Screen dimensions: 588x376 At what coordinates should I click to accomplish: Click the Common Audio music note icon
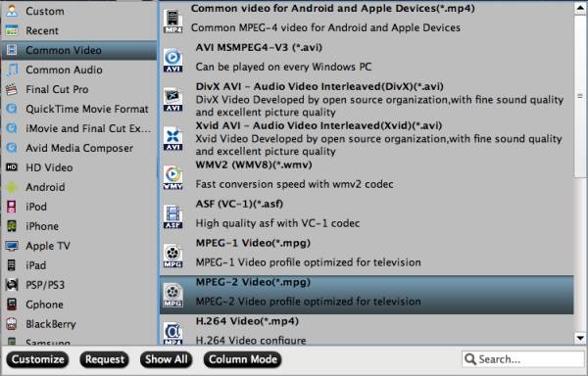[x=12, y=70]
